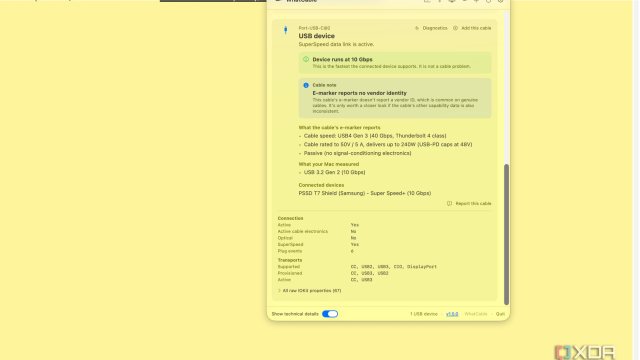Expand All raw IOKit properties

[x=309, y=291]
